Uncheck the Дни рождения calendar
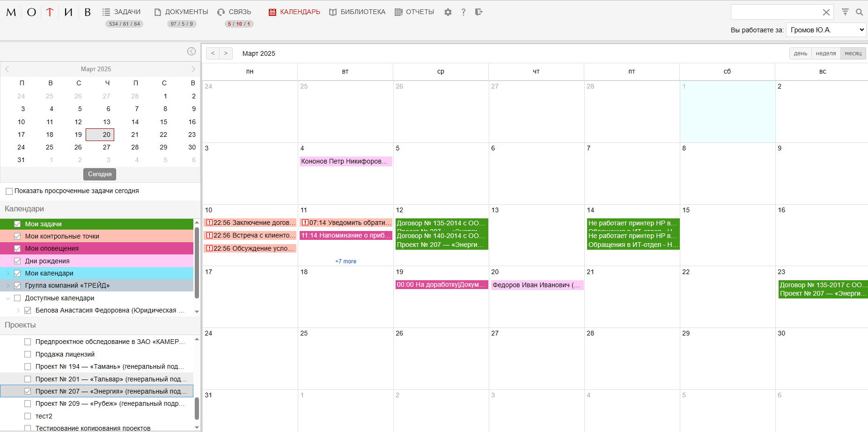Screen dimensions: 868x432 click(x=17, y=261)
